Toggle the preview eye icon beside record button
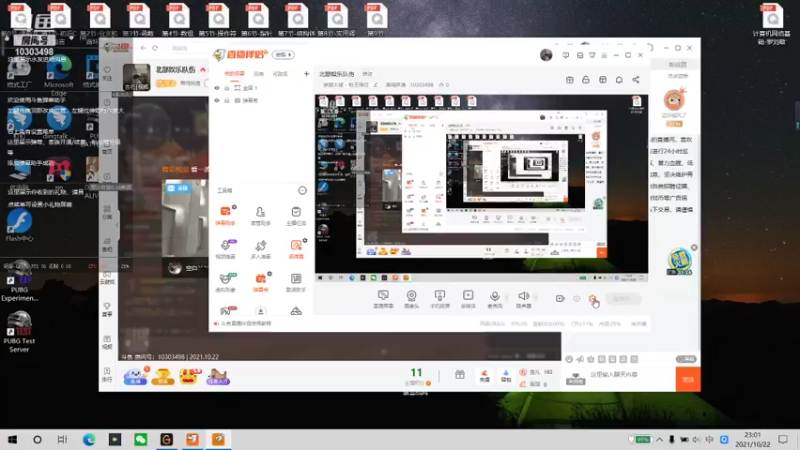The width and height of the screenshot is (800, 450). 577,298
